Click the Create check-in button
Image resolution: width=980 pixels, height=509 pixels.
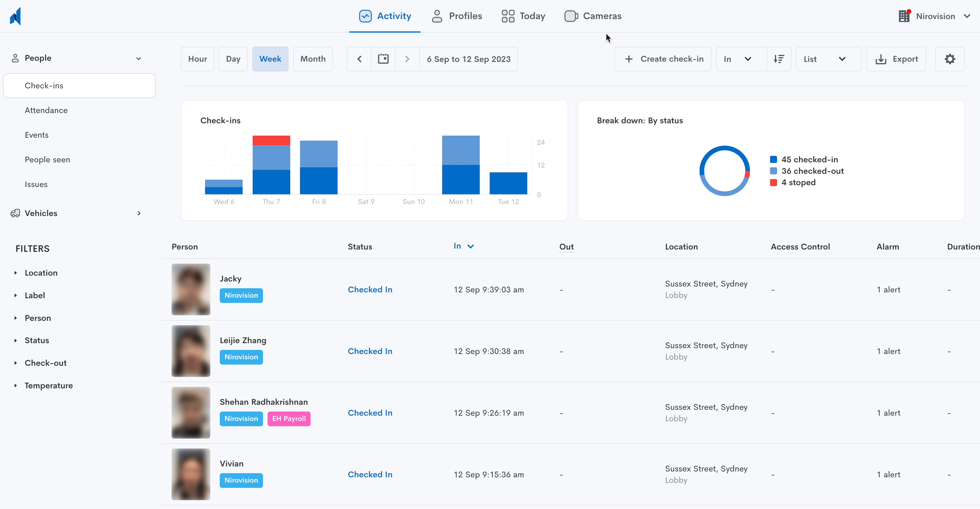pyautogui.click(x=663, y=59)
